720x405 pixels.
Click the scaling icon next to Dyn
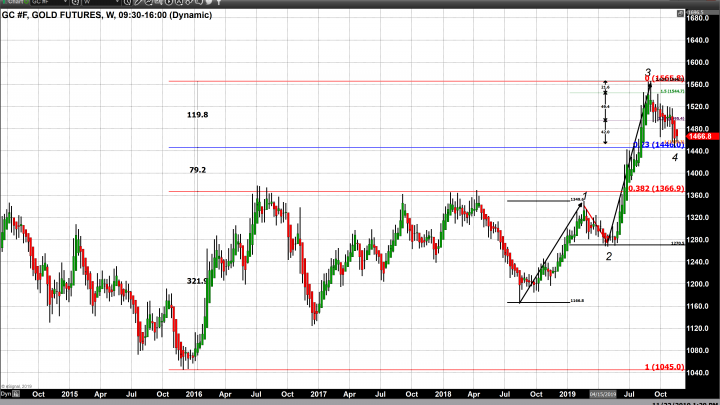click(x=16, y=394)
